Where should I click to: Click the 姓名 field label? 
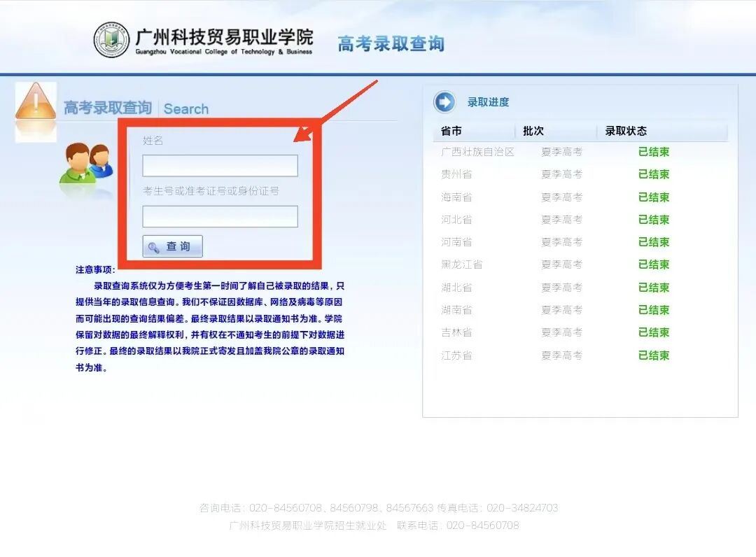coord(153,141)
